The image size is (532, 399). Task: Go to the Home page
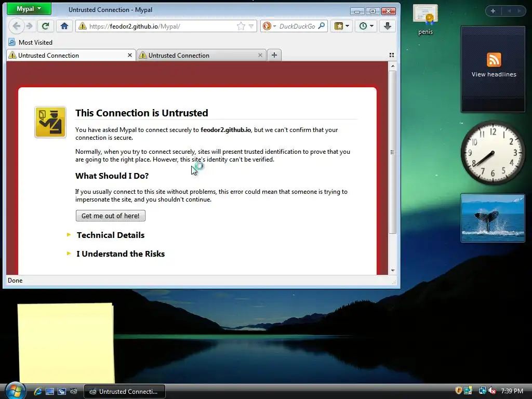click(64, 26)
